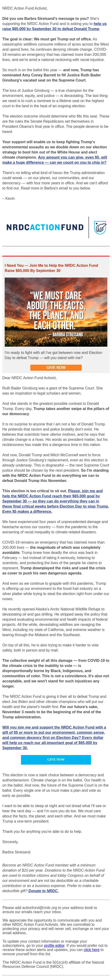Click the '– Kevin' signature line
The height and width of the screenshot is (980, 112).
9,198
